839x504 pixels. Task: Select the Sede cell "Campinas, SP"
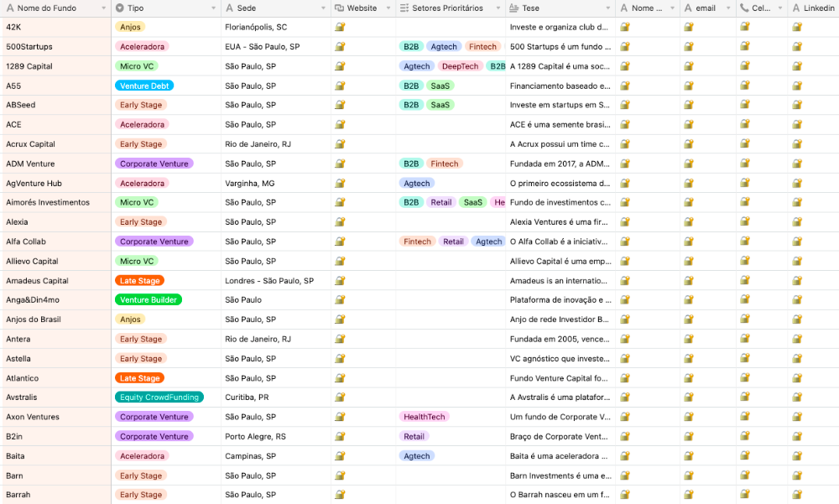[275, 456]
